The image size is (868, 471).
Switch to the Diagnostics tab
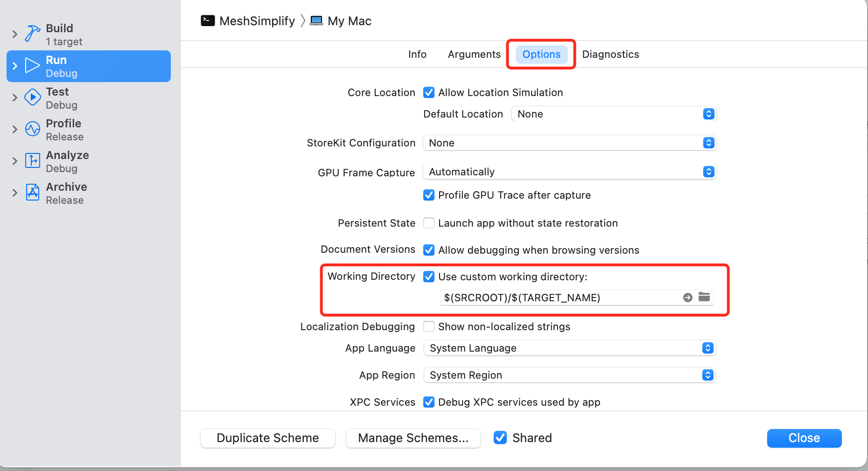pyautogui.click(x=610, y=54)
